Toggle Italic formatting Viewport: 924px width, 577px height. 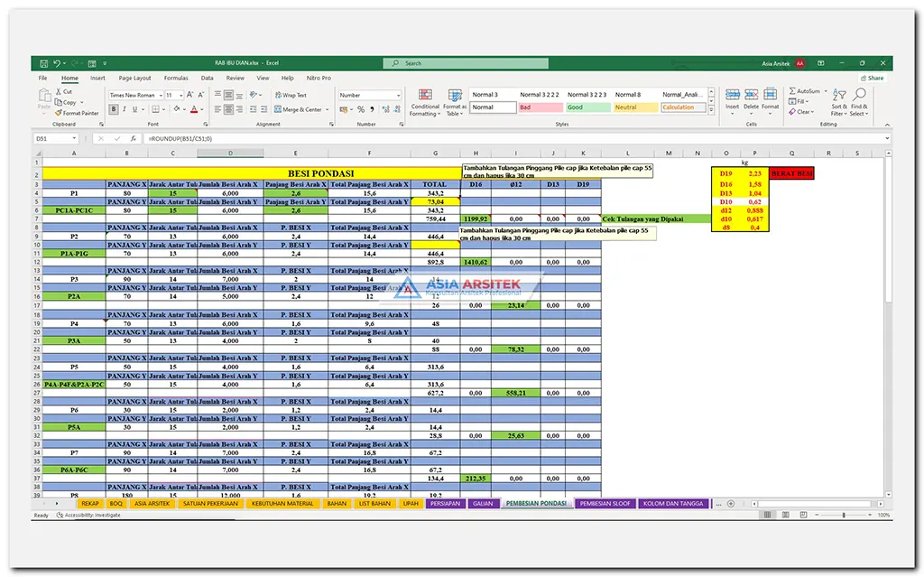(x=125, y=109)
